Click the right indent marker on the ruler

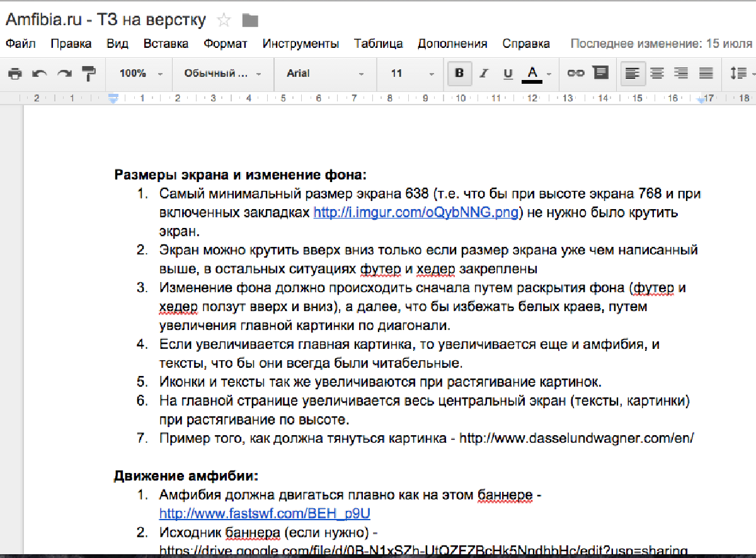click(x=702, y=99)
